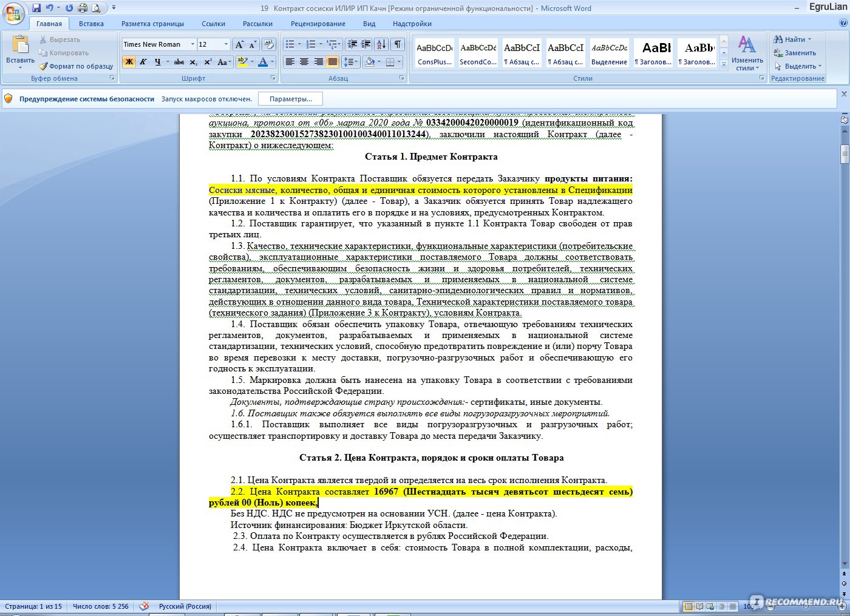Click the Изменить стили button

pyautogui.click(x=747, y=53)
